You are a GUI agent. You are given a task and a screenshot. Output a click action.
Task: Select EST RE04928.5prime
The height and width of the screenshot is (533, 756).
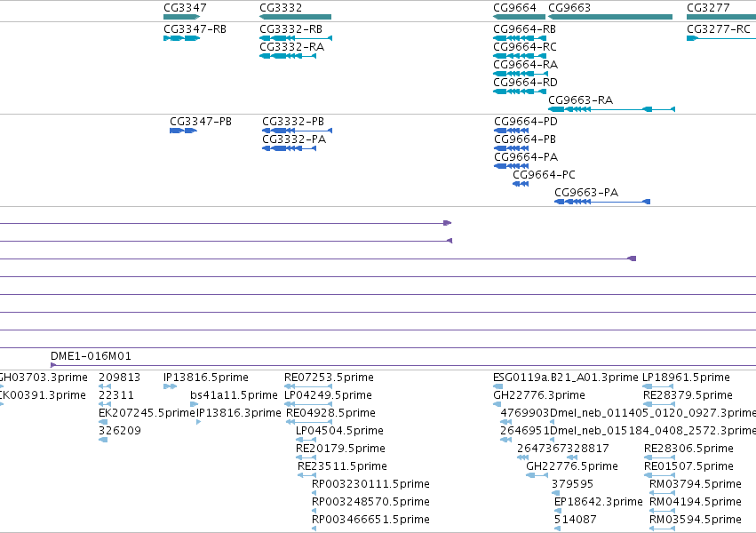coord(330,413)
